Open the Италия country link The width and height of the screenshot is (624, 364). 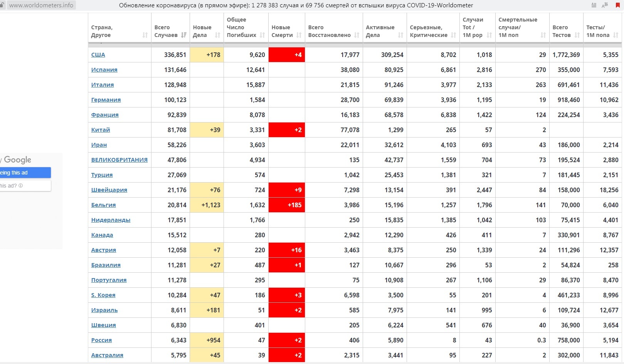tap(103, 85)
